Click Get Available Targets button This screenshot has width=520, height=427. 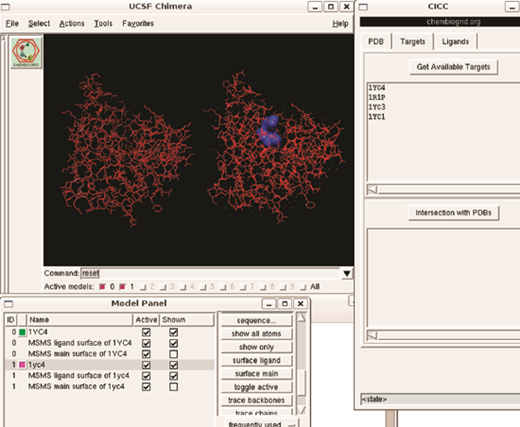pyautogui.click(x=453, y=67)
